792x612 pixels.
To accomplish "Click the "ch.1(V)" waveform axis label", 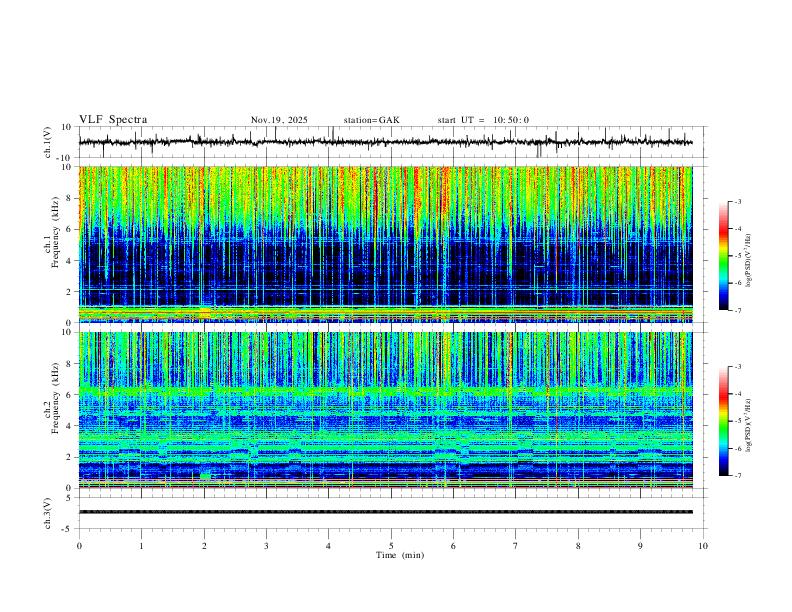I will [48, 142].
